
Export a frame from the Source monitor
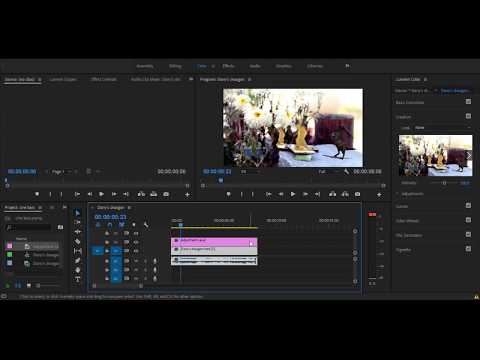pyautogui.click(x=166, y=194)
